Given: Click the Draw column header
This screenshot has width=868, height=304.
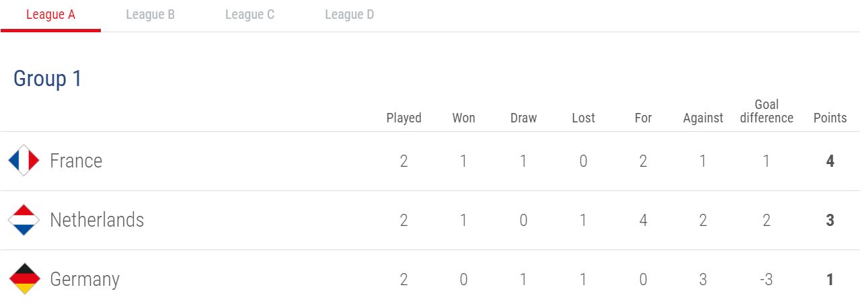Looking at the screenshot, I should pyautogui.click(x=524, y=118).
